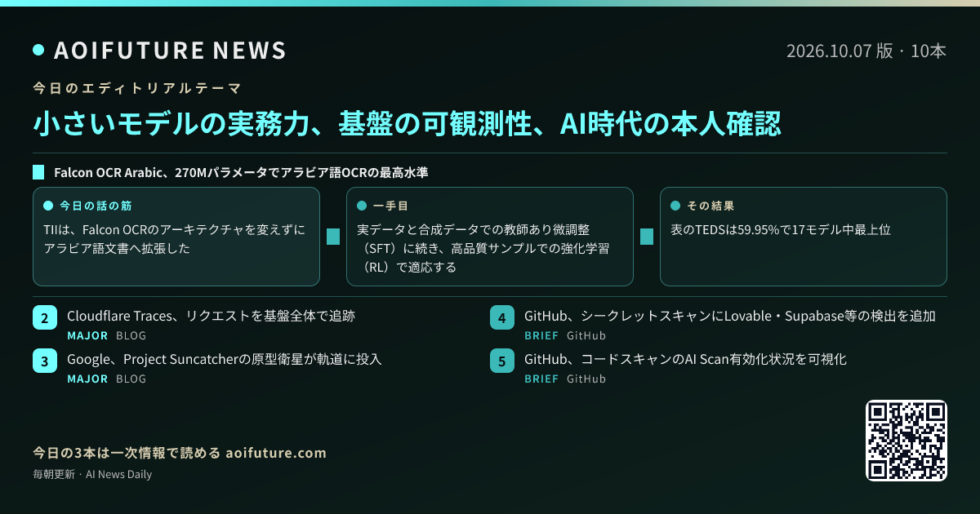The height and width of the screenshot is (514, 980).
Task: Click MAJOR tag under Project Suncatcher
Action: [87, 379]
